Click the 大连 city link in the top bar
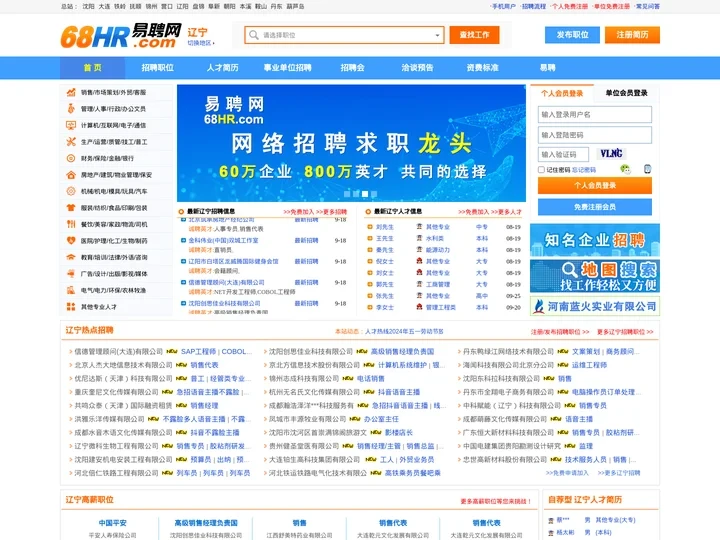Screen dimensions: 720x540 [104, 6]
